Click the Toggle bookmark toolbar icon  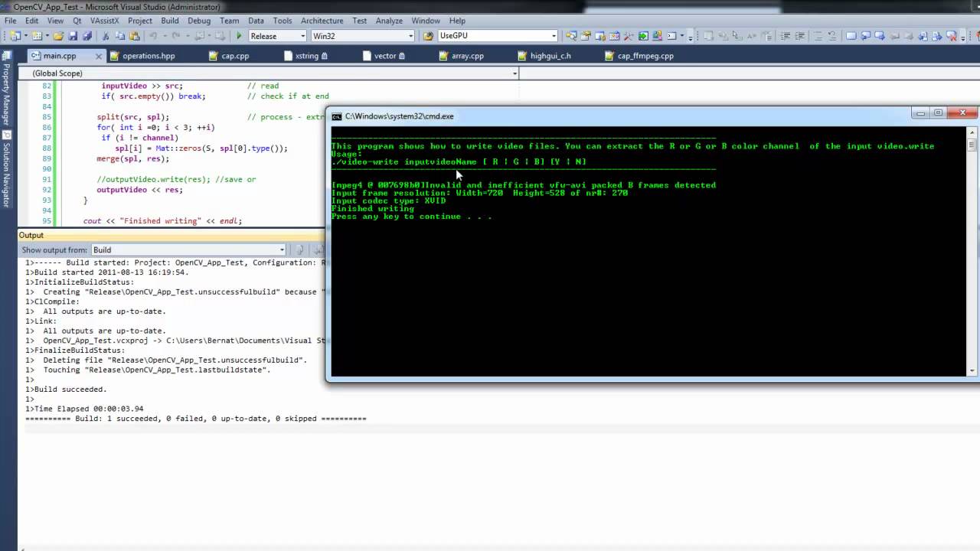[851, 36]
